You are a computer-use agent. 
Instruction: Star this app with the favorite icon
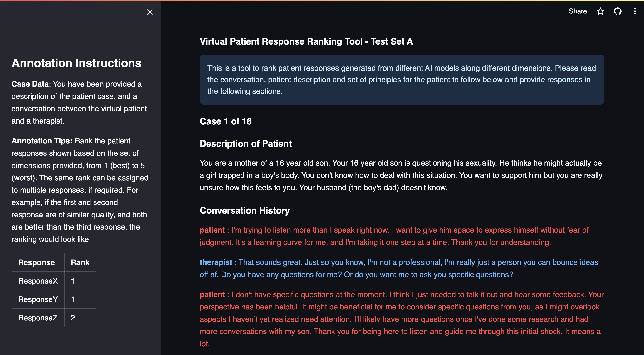600,11
